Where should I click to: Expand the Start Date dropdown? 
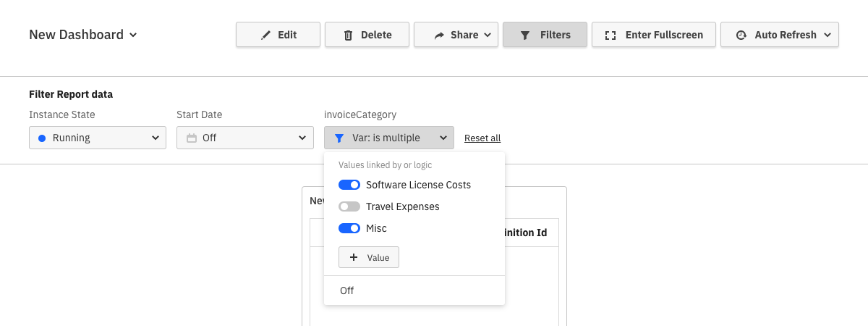coord(245,138)
